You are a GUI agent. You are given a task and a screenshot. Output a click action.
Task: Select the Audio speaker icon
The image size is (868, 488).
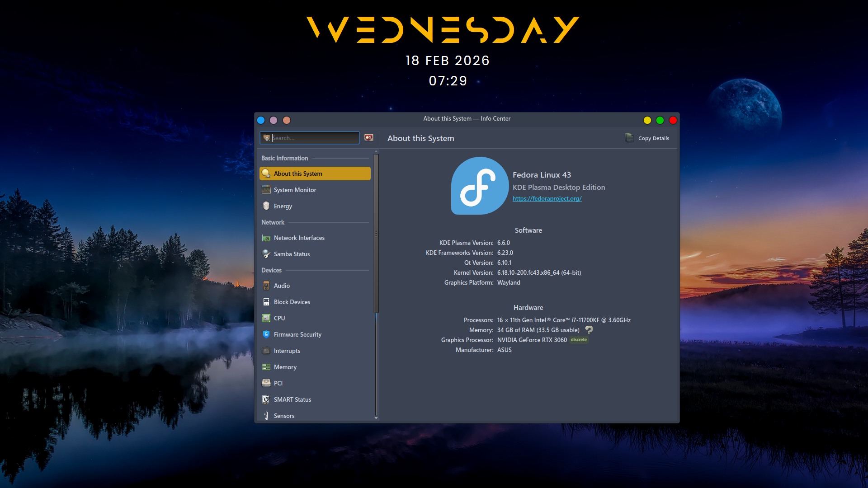click(266, 286)
